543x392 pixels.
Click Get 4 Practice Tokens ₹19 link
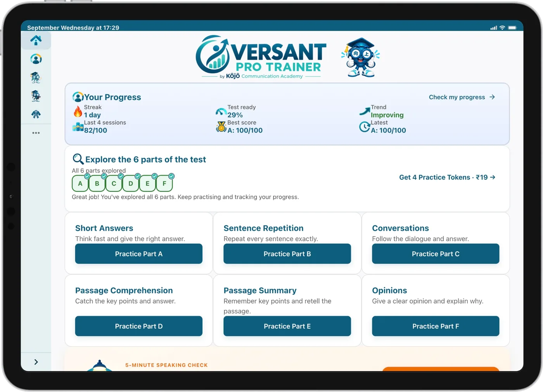click(x=447, y=177)
